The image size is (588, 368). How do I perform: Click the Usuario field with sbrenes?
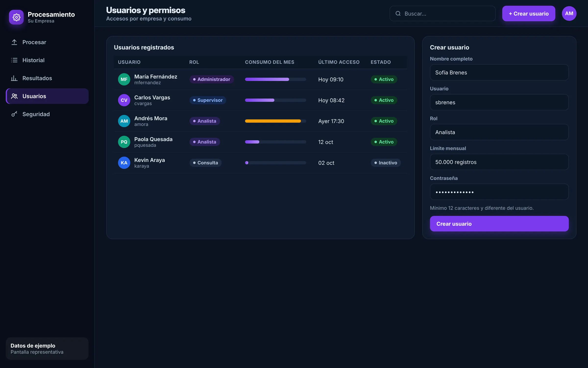(x=499, y=102)
